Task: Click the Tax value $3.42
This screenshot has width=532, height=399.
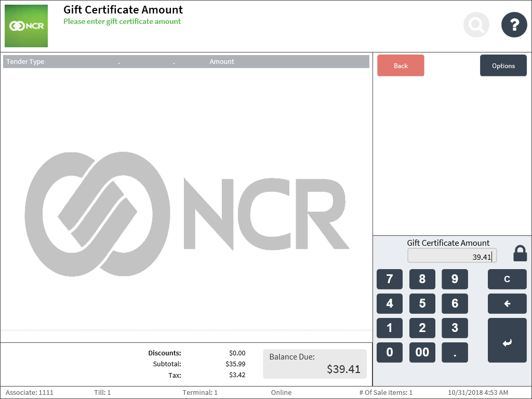Action: (x=237, y=375)
